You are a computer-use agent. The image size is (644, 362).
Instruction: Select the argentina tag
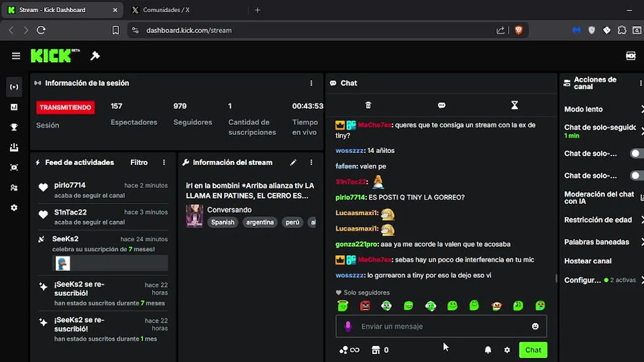(x=260, y=222)
